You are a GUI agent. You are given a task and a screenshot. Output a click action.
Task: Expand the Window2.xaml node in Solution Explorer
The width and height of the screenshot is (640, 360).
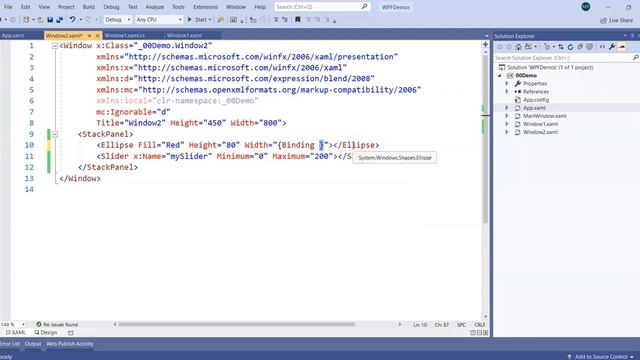[x=507, y=132]
